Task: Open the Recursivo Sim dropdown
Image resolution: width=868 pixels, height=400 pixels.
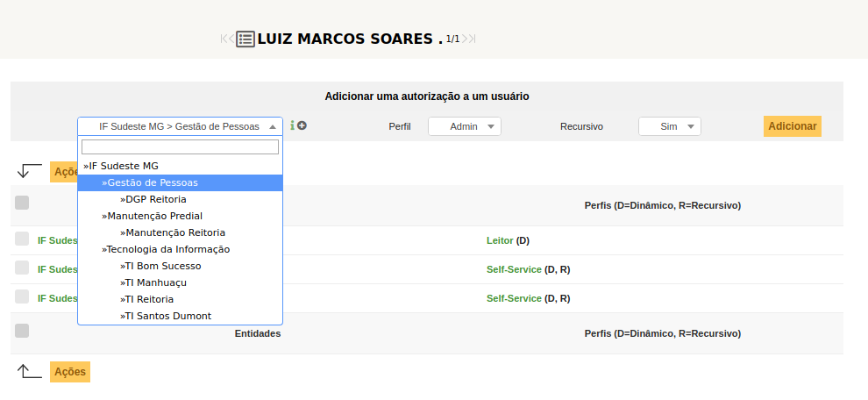Action: (669, 126)
